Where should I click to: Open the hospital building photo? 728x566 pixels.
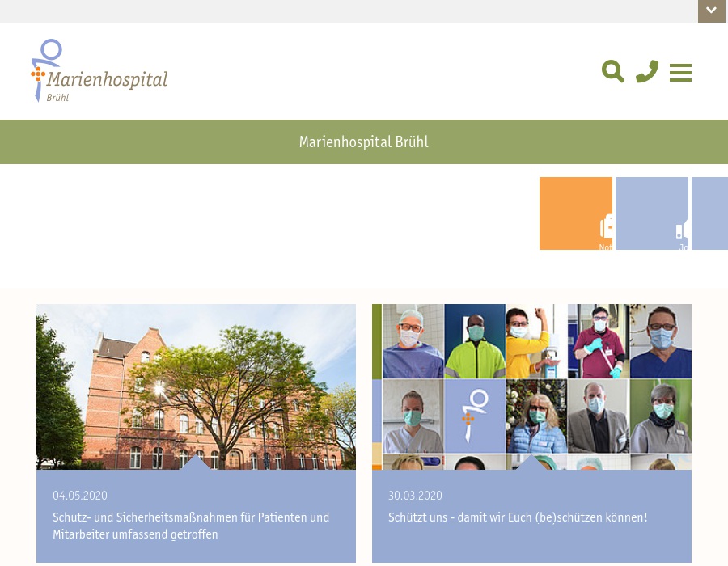tap(196, 386)
